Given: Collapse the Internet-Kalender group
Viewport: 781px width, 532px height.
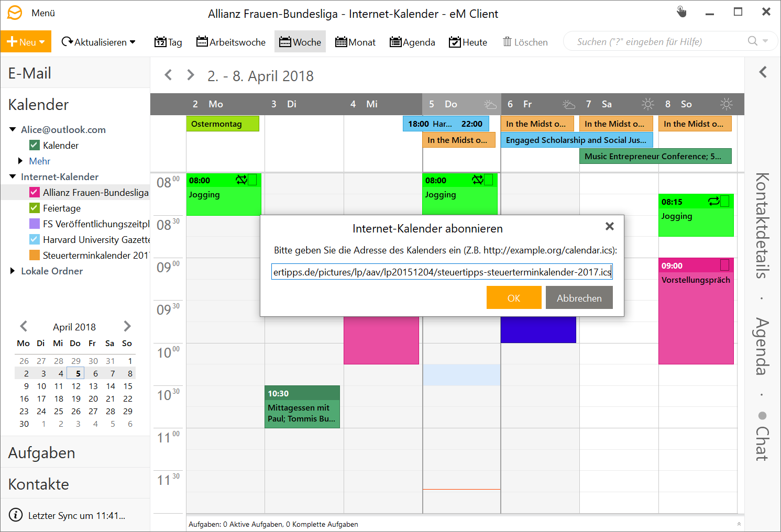Looking at the screenshot, I should (13, 176).
